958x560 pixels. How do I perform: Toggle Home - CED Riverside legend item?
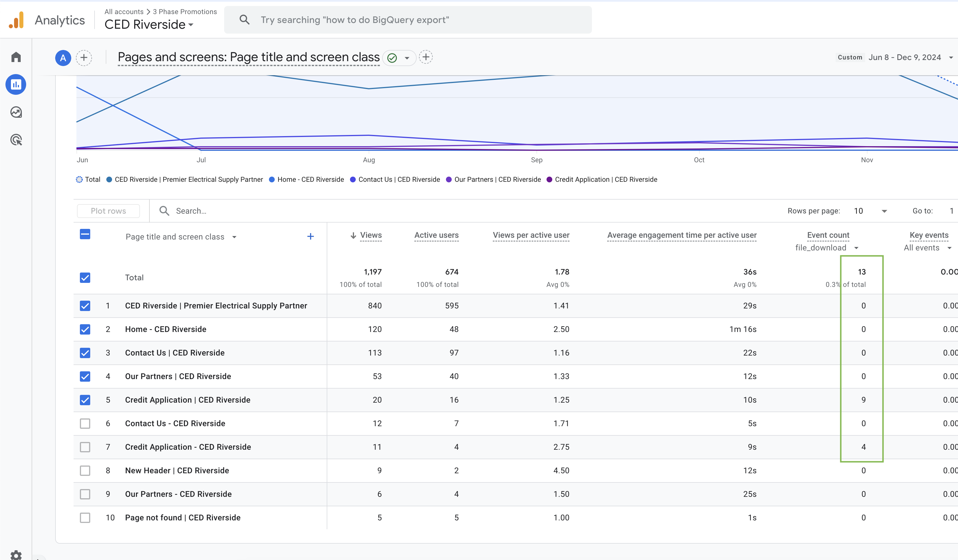[x=306, y=179]
